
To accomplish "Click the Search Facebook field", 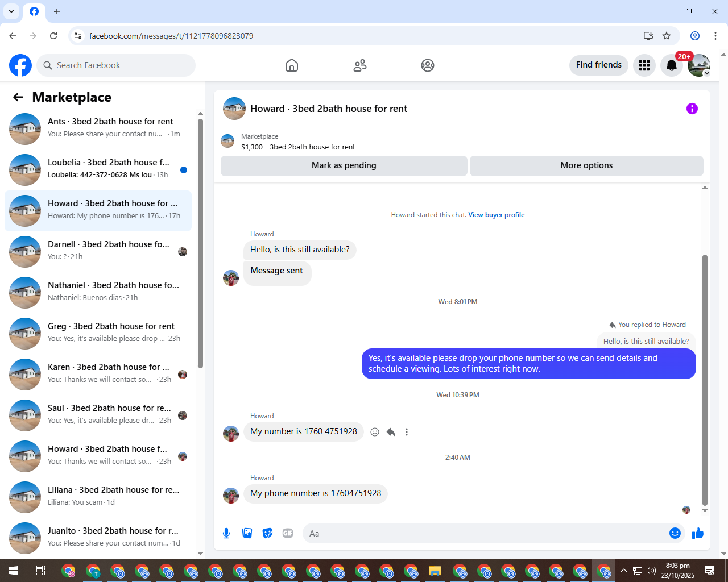I will (116, 65).
